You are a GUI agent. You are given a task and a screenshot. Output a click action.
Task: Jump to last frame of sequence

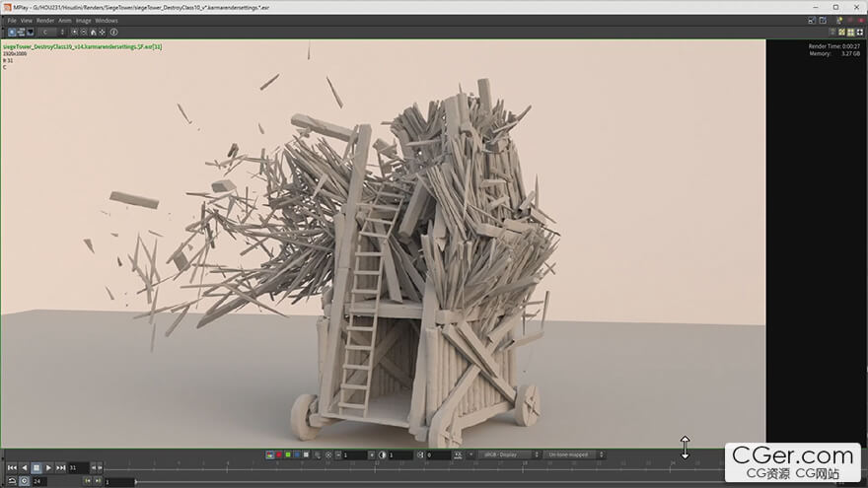pyautogui.click(x=60, y=467)
